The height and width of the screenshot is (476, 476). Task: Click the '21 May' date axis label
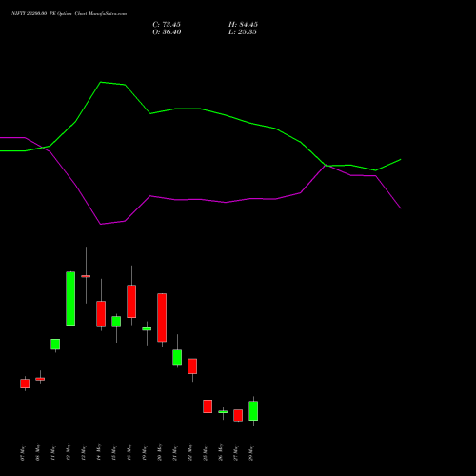(x=175, y=453)
